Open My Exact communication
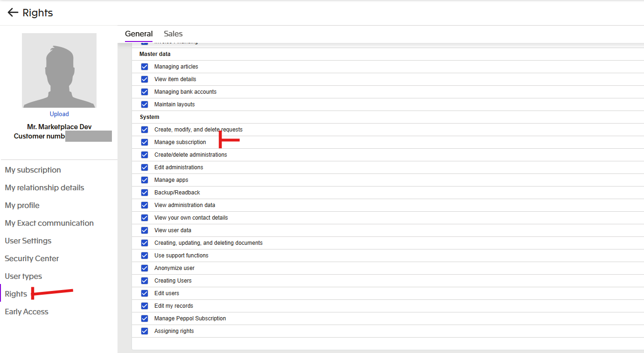Image resolution: width=644 pixels, height=353 pixels. 49,223
